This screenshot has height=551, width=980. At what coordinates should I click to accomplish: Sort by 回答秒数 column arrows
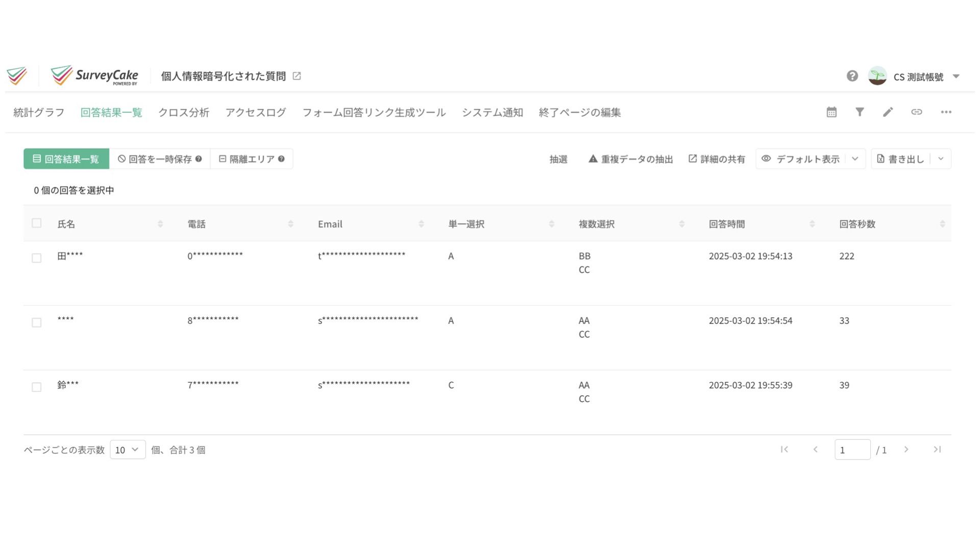(942, 224)
